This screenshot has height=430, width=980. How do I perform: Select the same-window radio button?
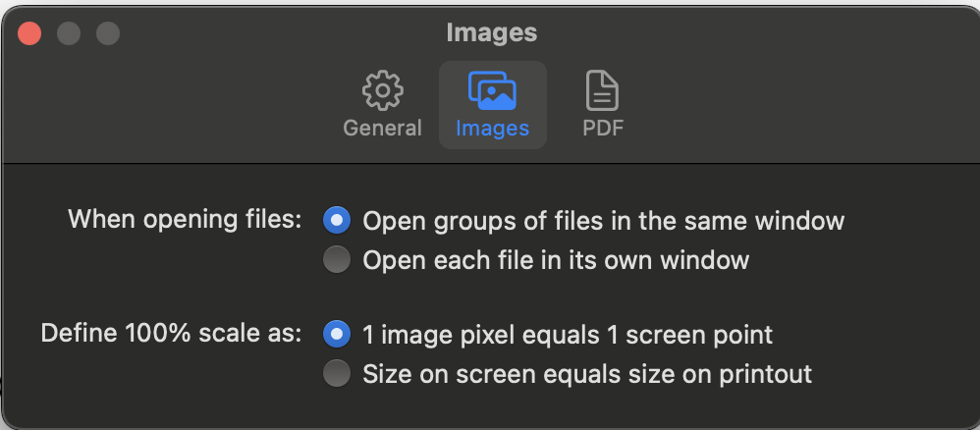click(337, 221)
